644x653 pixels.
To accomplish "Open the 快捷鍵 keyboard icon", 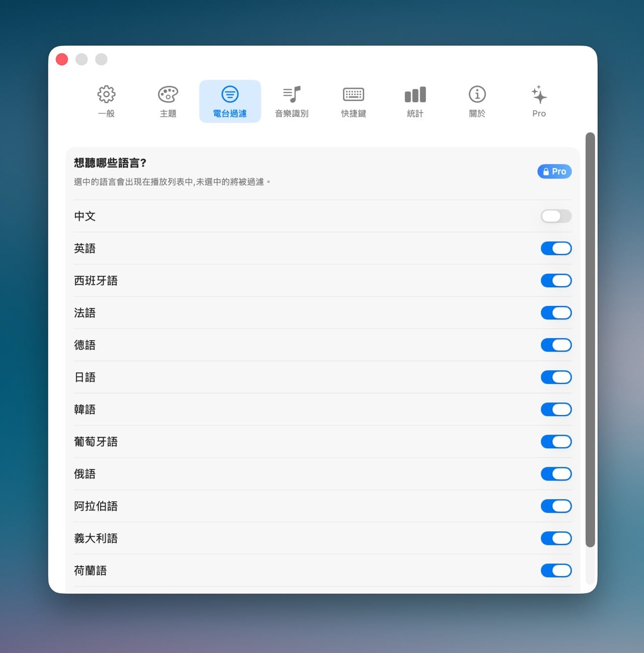I will (x=354, y=95).
